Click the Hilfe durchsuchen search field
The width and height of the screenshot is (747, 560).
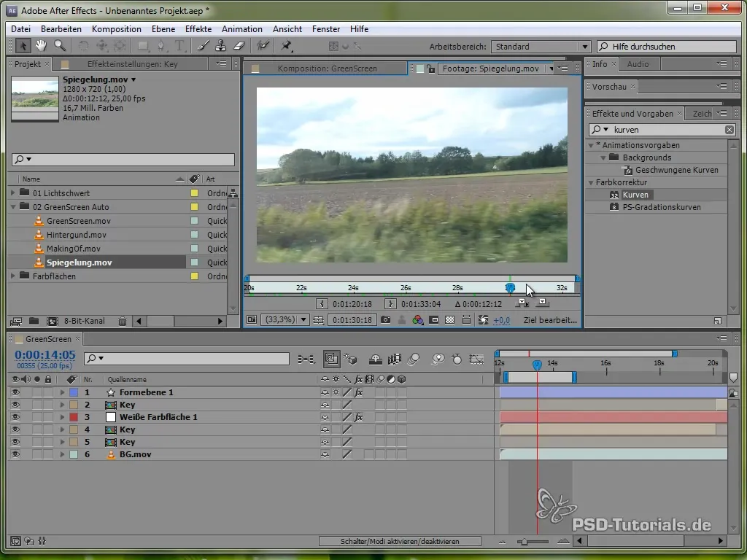[x=667, y=46]
